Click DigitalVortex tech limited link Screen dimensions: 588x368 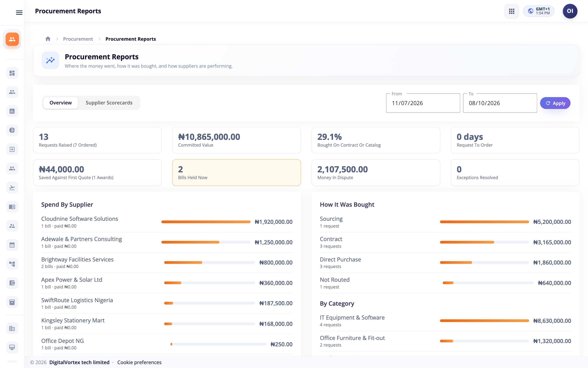point(79,362)
